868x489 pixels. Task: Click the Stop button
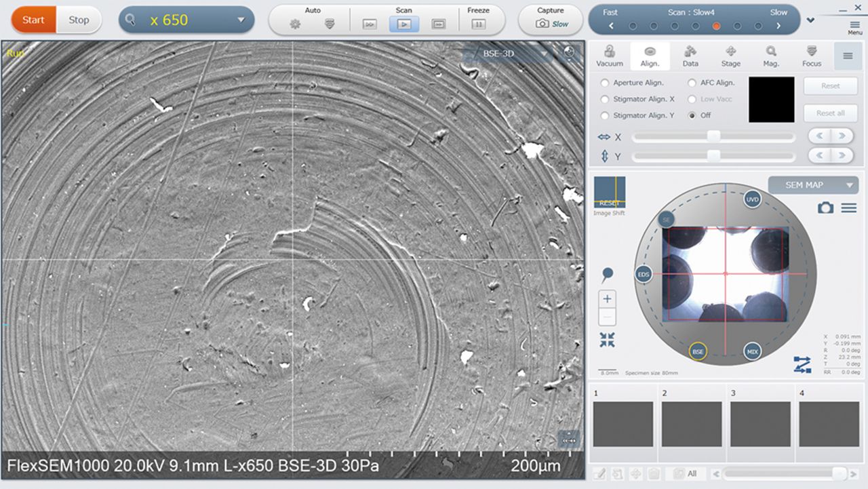click(79, 20)
